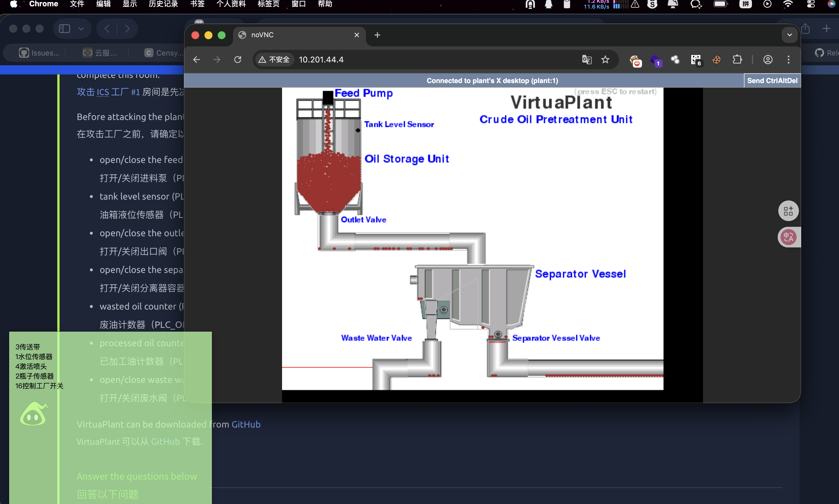The width and height of the screenshot is (839, 504).
Task: Click the Send CtrlAltDel button
Action: (x=772, y=80)
